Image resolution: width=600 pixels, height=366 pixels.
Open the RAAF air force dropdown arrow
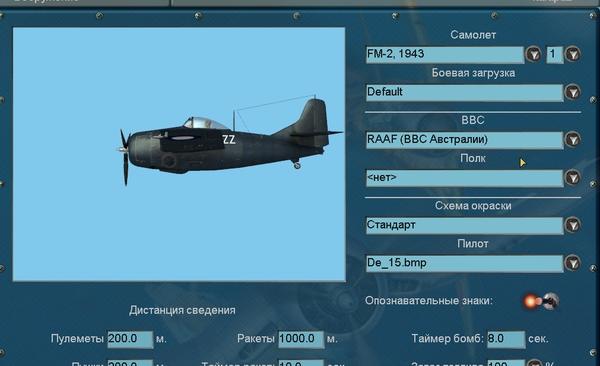(573, 140)
